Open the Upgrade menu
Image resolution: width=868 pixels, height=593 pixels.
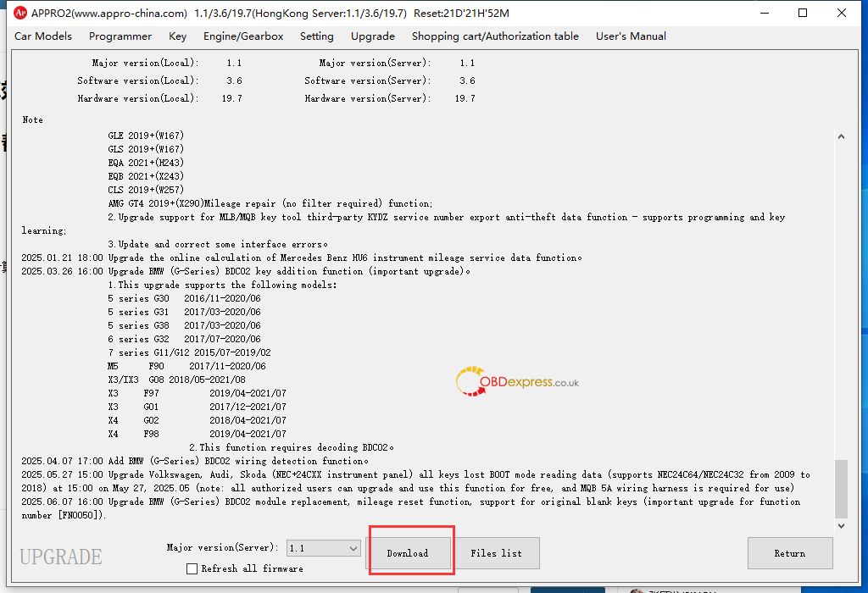[x=373, y=36]
